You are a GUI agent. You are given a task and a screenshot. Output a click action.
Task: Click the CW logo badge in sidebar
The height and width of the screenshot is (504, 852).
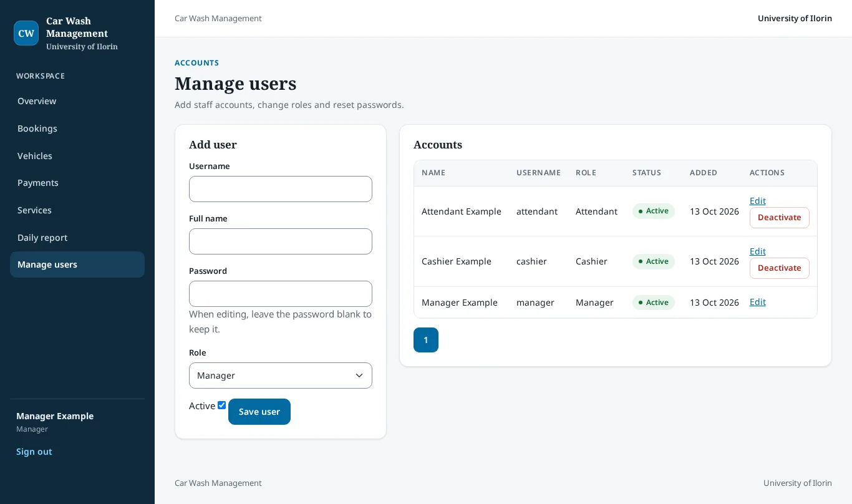click(x=26, y=33)
